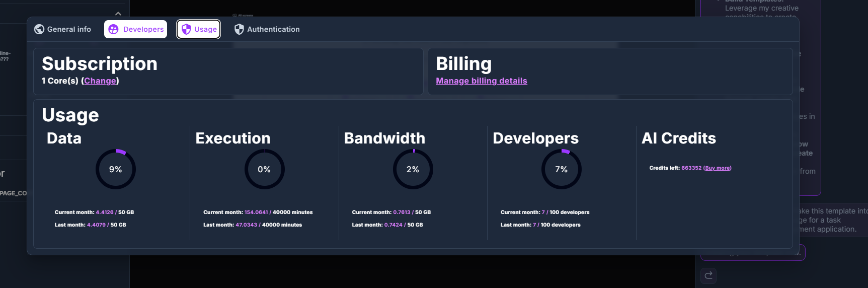Click the 663352 credits left value
The image size is (868, 288).
pos(691,168)
